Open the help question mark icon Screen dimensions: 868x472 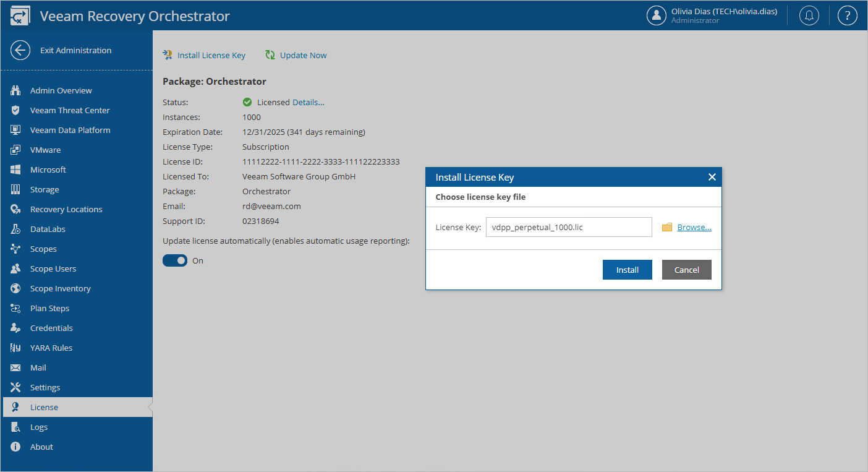[848, 15]
